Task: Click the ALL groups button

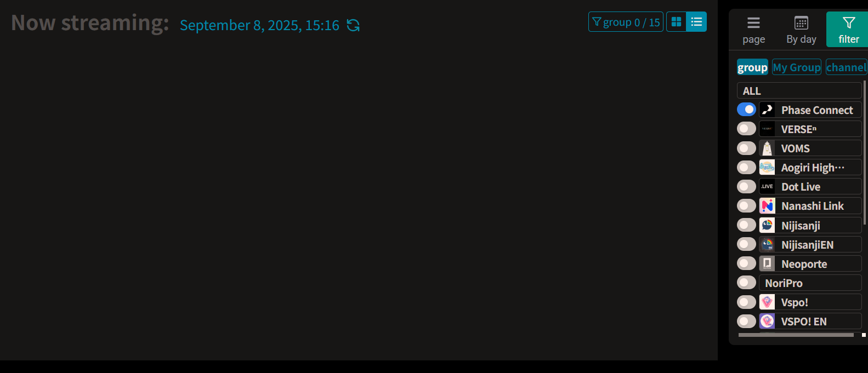Action: pyautogui.click(x=799, y=90)
